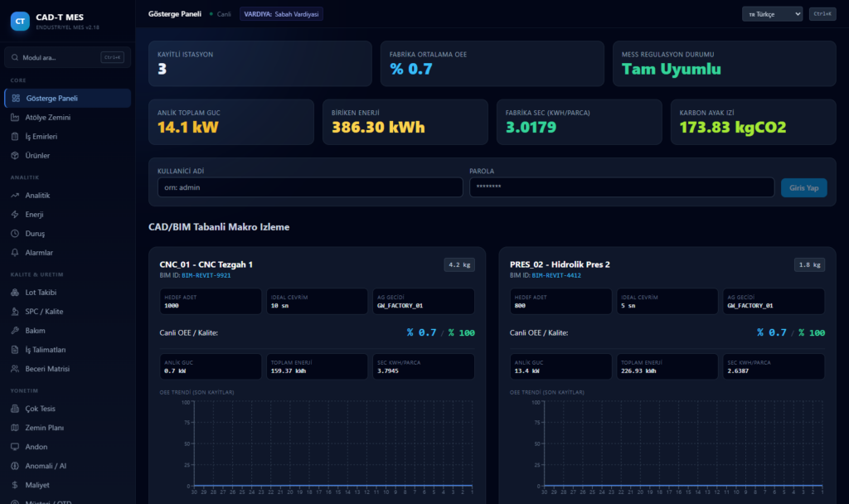Viewport: 849px width, 504px height.
Task: Open Alarmlar via the bell icon
Action: pyautogui.click(x=15, y=252)
